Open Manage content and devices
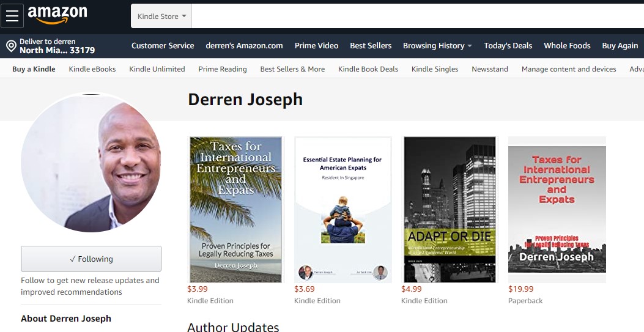644x332 pixels. [569, 69]
